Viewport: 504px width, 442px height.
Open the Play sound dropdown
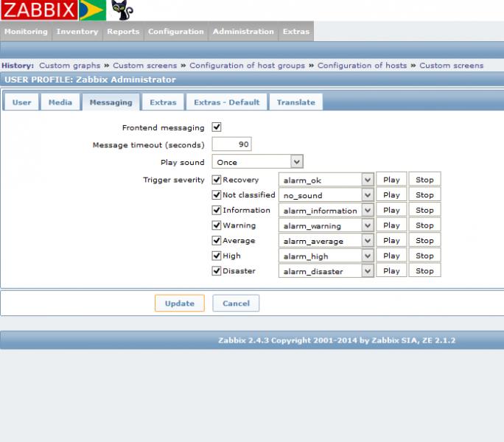[x=257, y=161]
